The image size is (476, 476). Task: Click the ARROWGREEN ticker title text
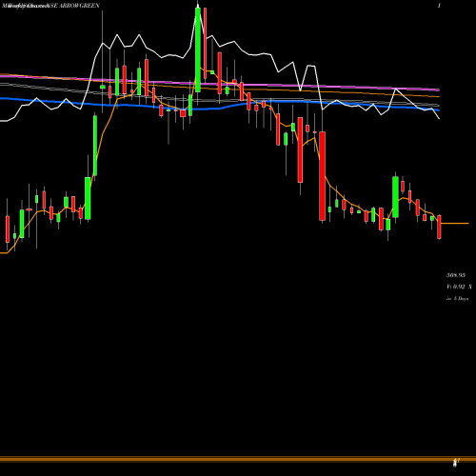pos(79,6)
